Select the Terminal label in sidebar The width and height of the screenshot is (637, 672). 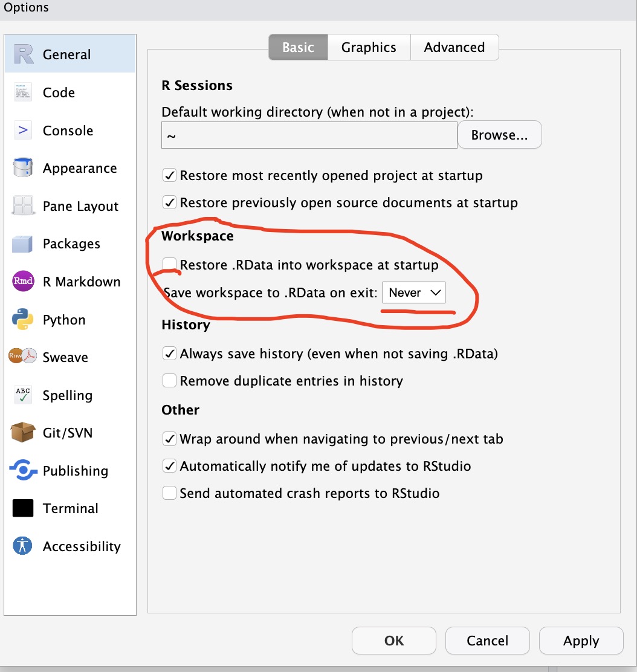(70, 509)
